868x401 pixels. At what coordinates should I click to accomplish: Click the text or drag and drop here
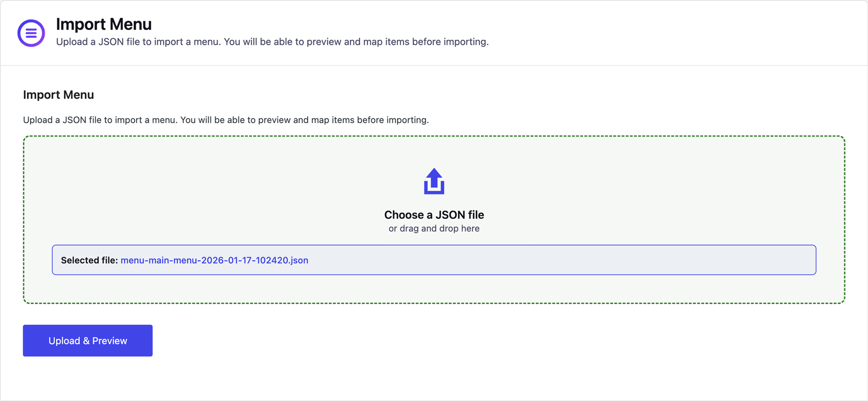pos(434,228)
